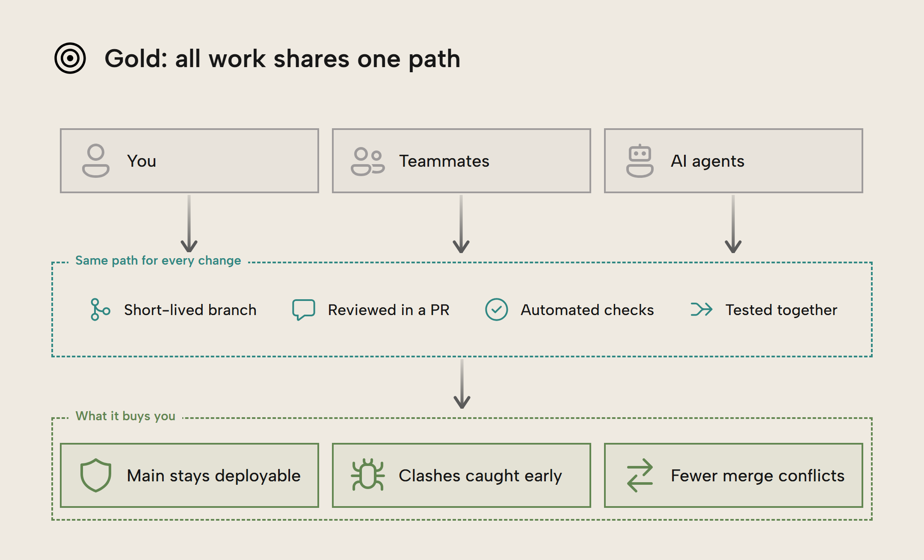Click the robot icon beside AI agents

[640, 161]
